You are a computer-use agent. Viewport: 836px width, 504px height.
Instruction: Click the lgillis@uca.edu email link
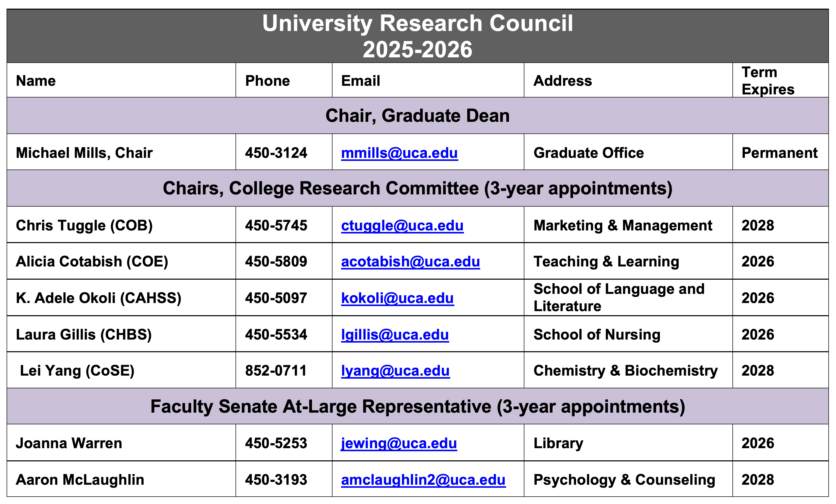coord(395,335)
